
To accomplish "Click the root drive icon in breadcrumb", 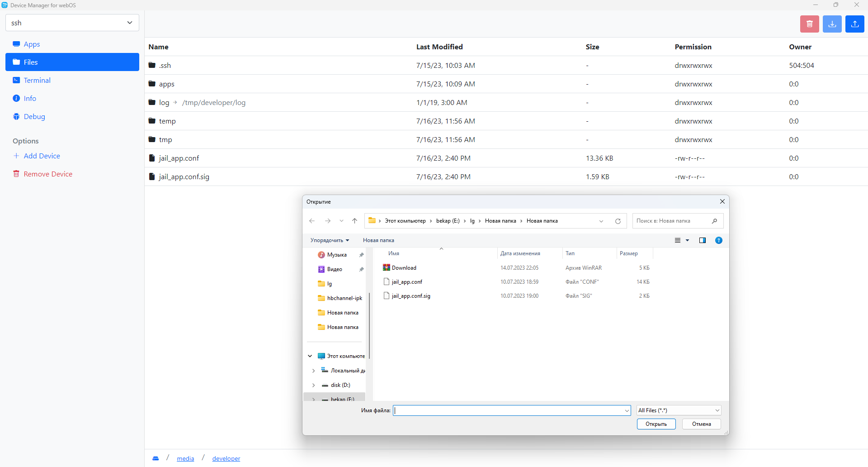I will click(156, 458).
